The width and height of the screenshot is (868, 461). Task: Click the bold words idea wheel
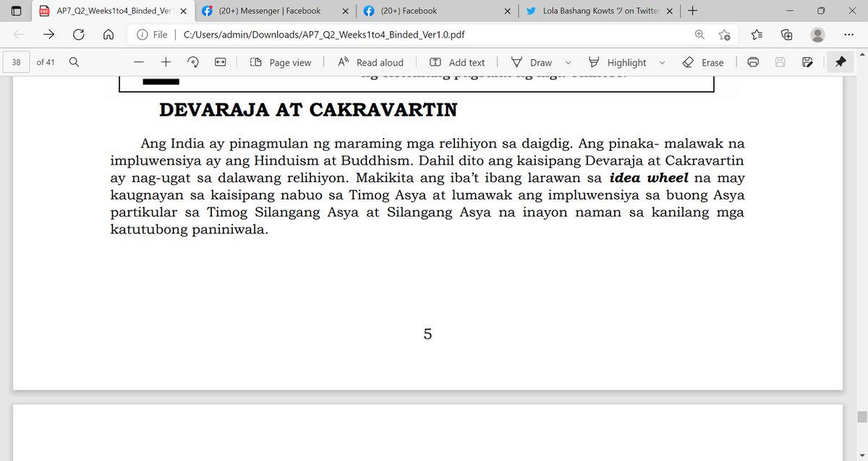coord(649,178)
